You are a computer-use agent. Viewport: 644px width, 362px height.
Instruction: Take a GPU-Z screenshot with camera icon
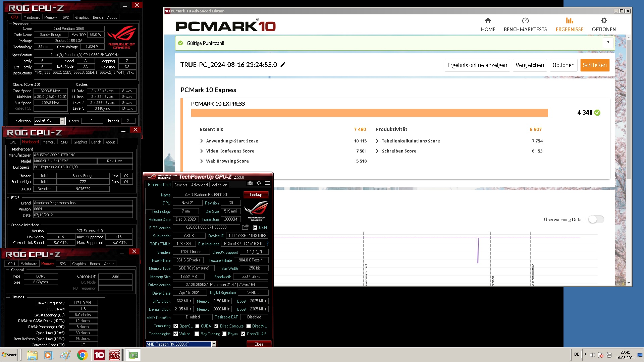(250, 183)
